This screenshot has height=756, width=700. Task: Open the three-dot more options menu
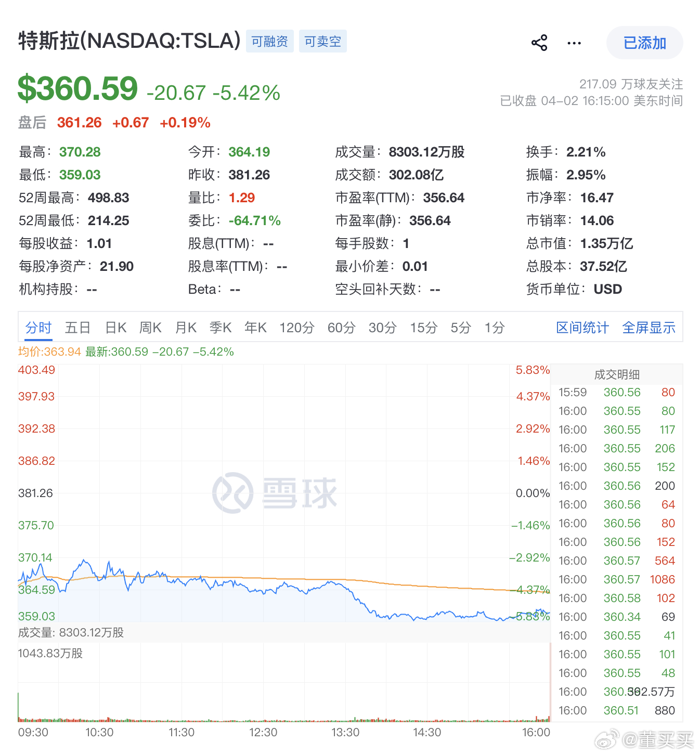point(574,43)
